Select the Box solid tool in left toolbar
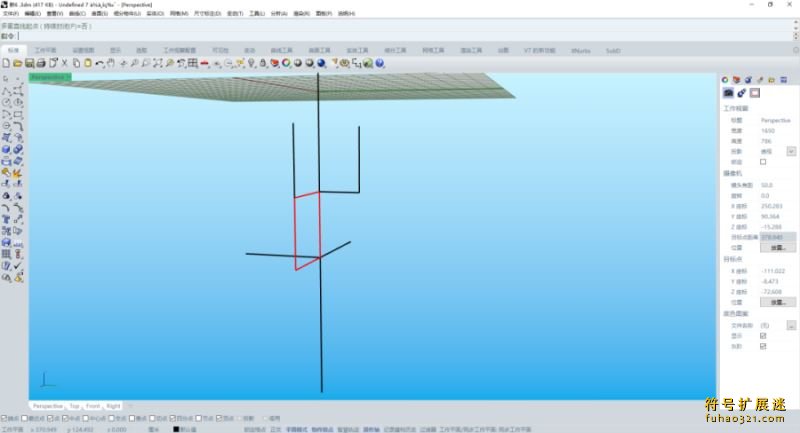Image resolution: width=800 pixels, height=433 pixels. [6, 149]
